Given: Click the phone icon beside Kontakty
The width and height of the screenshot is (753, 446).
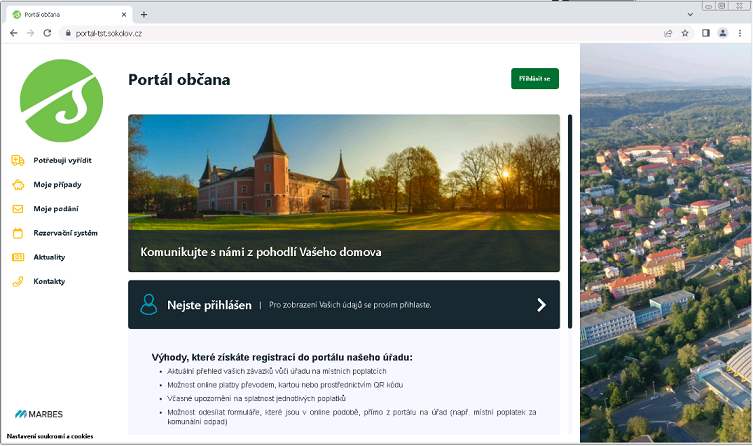Looking at the screenshot, I should click(17, 281).
